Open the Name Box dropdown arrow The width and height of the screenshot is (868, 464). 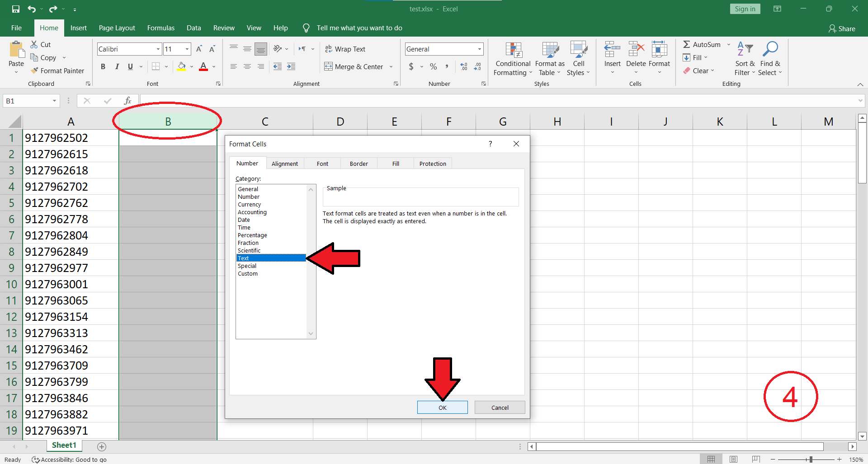54,101
